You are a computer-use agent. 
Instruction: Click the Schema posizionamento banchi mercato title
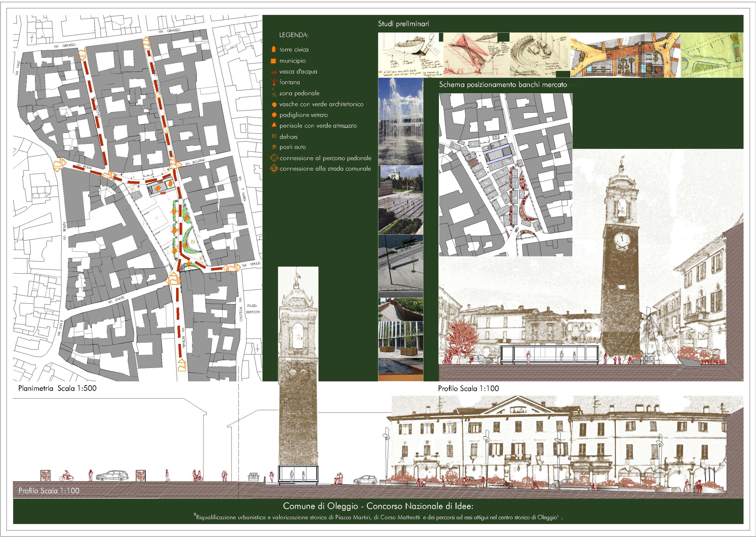[503, 85]
